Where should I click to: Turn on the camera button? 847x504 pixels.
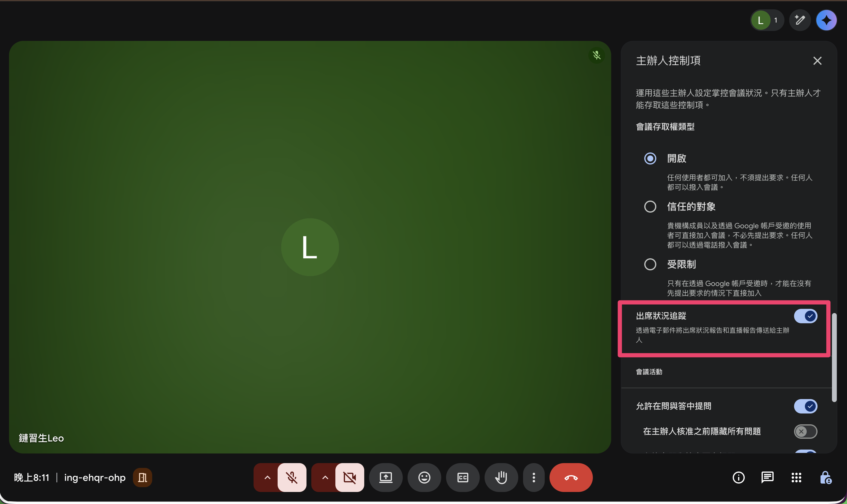[350, 478]
